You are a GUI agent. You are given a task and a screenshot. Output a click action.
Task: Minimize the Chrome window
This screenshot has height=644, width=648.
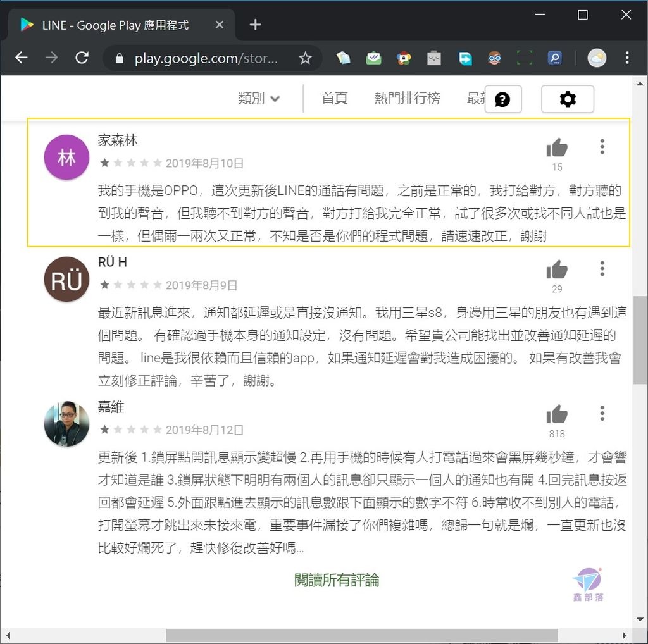(540, 15)
